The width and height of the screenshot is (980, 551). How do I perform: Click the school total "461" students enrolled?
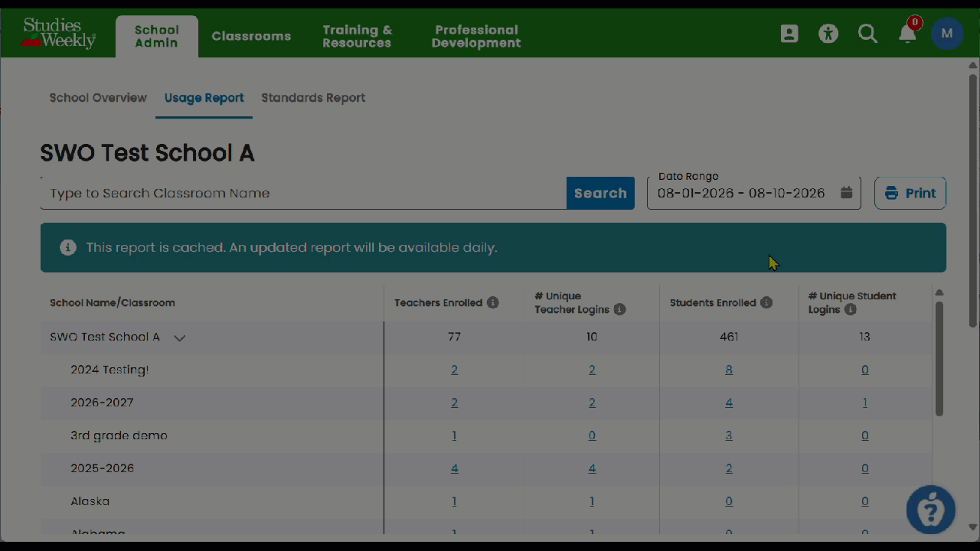[729, 337]
